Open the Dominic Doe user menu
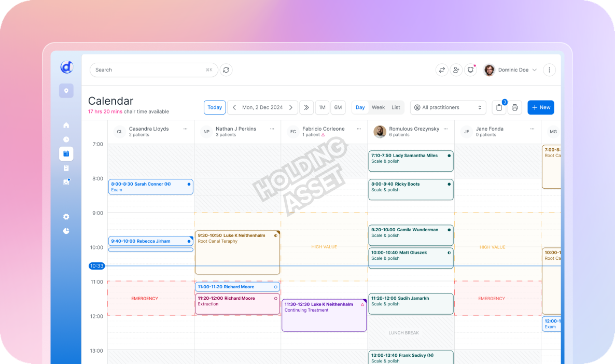Image resolution: width=615 pixels, height=364 pixels. point(511,70)
